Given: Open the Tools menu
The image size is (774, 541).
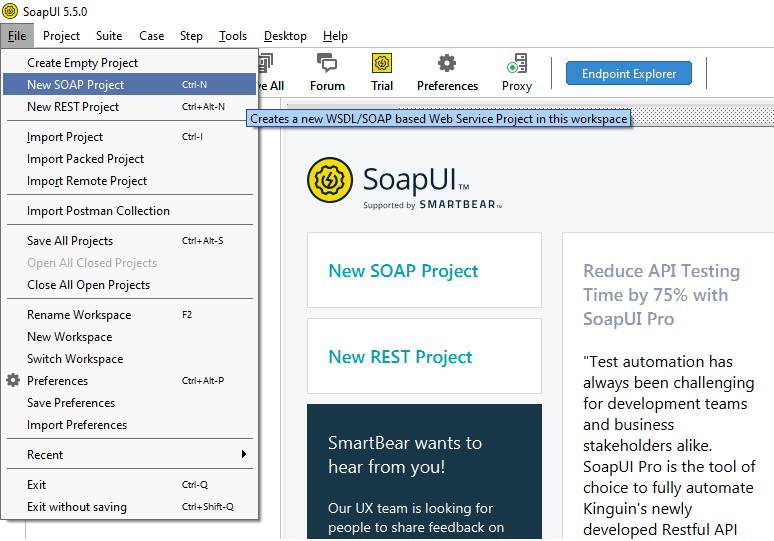Looking at the screenshot, I should [x=232, y=36].
